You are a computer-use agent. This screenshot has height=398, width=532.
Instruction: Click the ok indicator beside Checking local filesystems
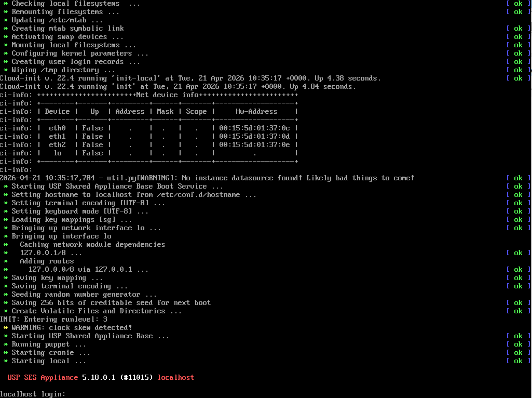pyautogui.click(x=517, y=3)
